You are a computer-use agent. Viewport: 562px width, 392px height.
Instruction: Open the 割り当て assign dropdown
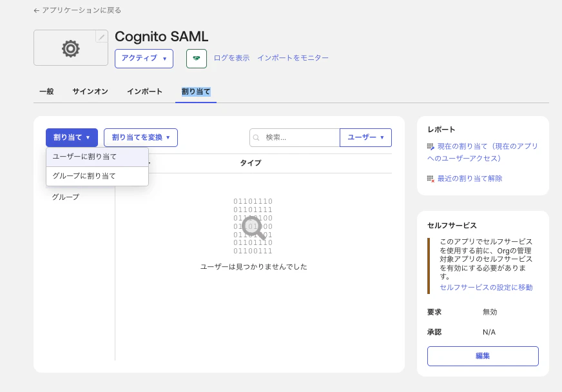[x=71, y=137]
